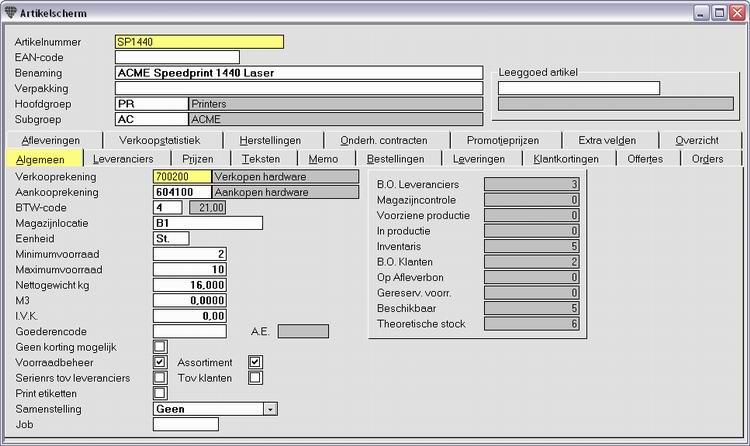Open the Teksten tab
The image size is (750, 446).
click(261, 159)
